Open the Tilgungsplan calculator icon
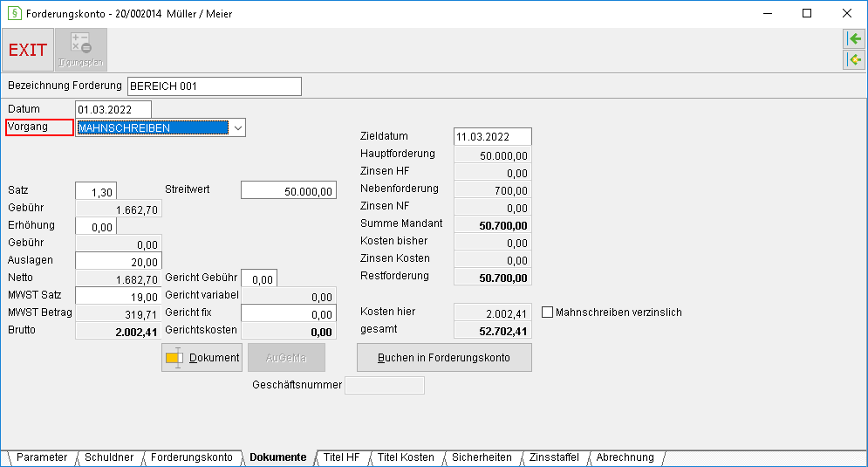868x467 pixels. point(81,50)
